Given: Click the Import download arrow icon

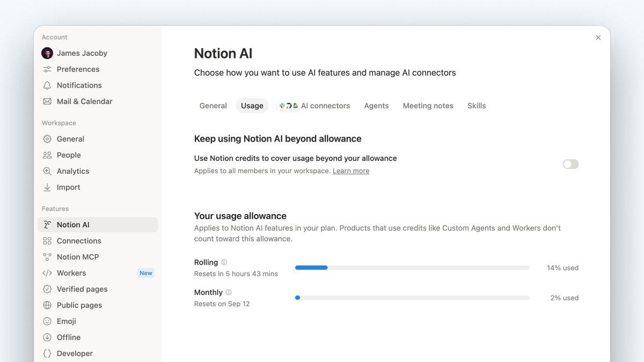Looking at the screenshot, I should coord(47,187).
